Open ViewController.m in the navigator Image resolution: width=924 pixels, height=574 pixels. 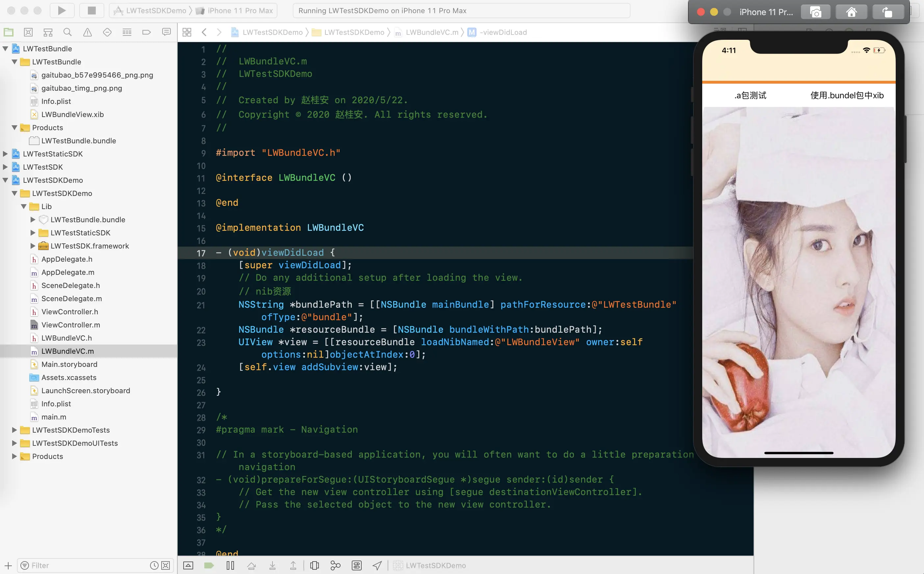coord(71,324)
